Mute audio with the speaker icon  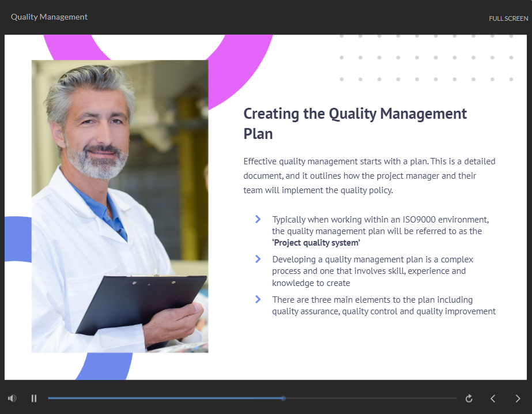point(12,398)
